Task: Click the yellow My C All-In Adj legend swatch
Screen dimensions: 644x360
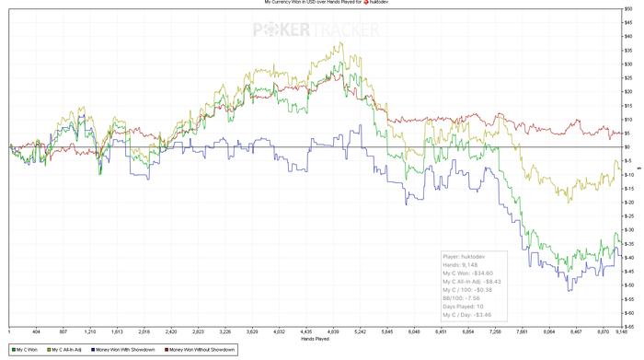Action: coord(50,350)
